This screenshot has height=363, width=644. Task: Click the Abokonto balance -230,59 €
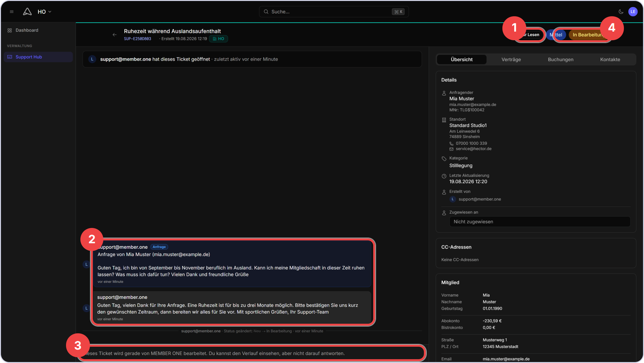pos(492,321)
